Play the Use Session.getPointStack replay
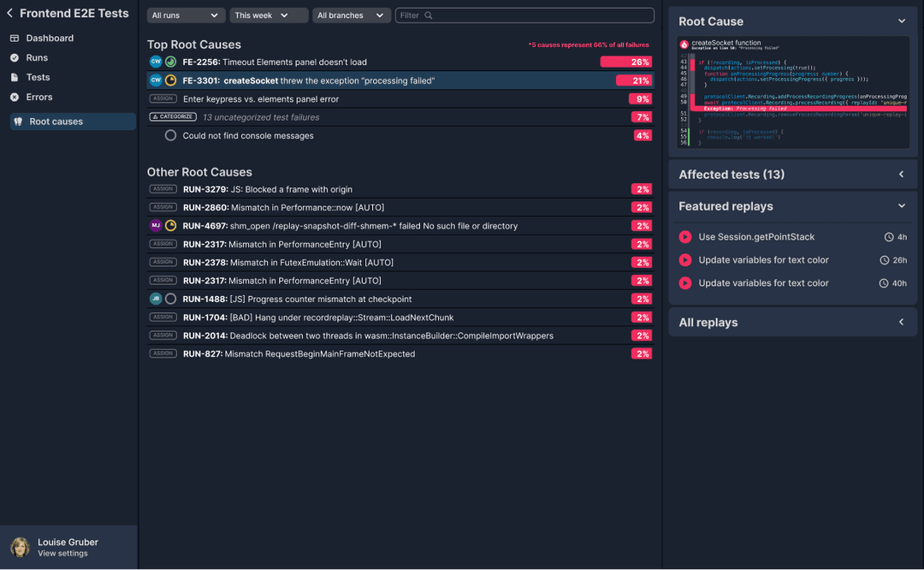This screenshot has width=924, height=570. 684,237
